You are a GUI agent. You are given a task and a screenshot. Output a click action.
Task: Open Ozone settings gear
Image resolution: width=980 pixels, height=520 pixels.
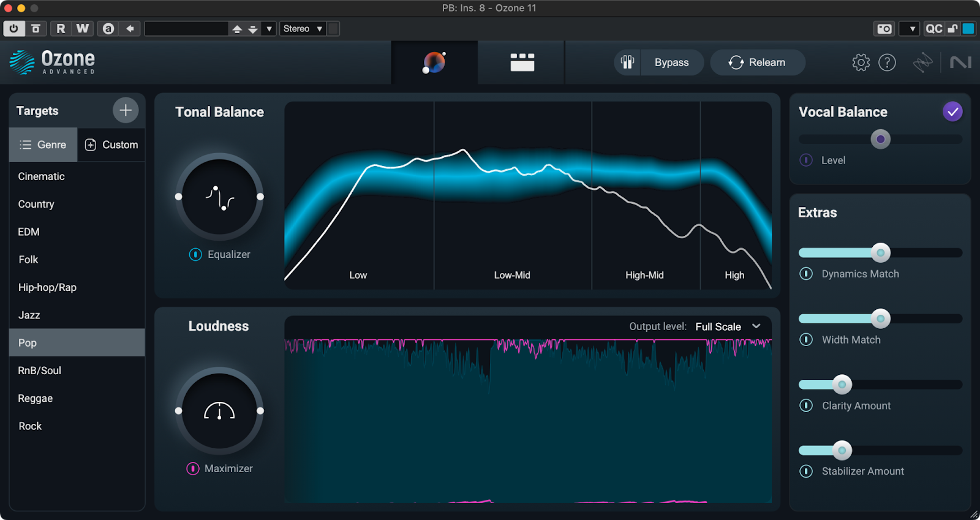click(861, 62)
